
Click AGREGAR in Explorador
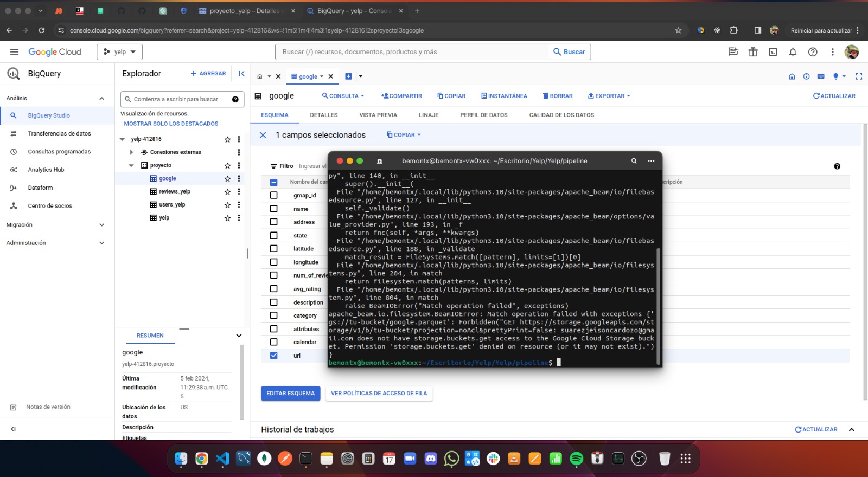point(208,74)
